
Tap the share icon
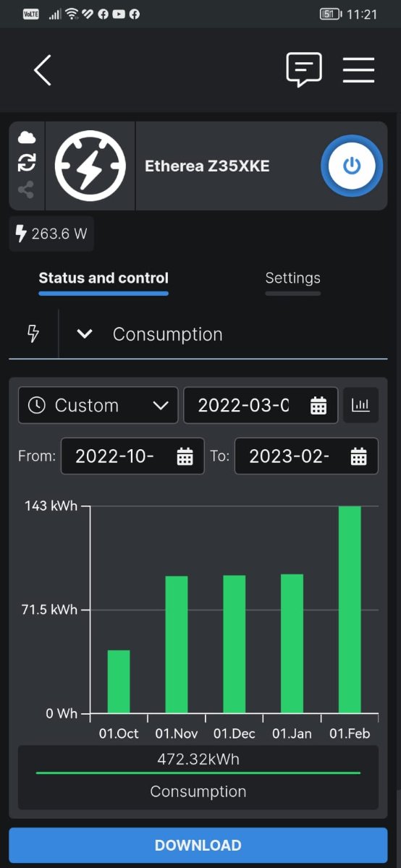27,190
